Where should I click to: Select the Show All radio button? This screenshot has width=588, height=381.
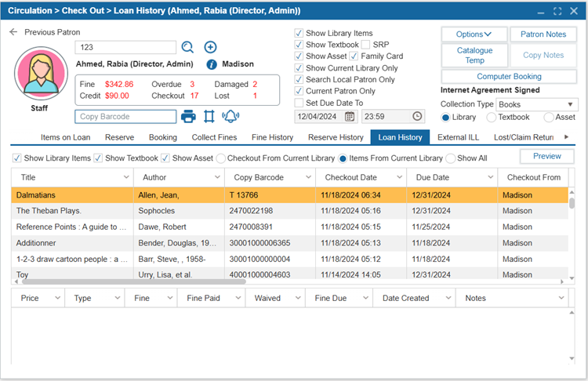(x=451, y=158)
